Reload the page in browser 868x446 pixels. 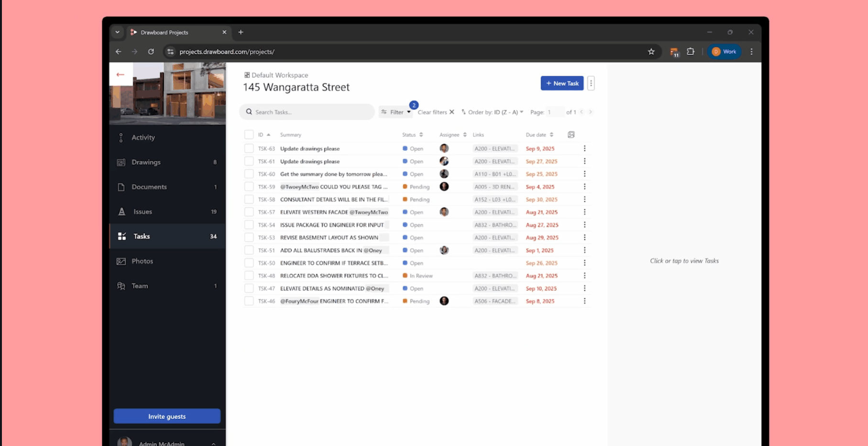coord(151,52)
